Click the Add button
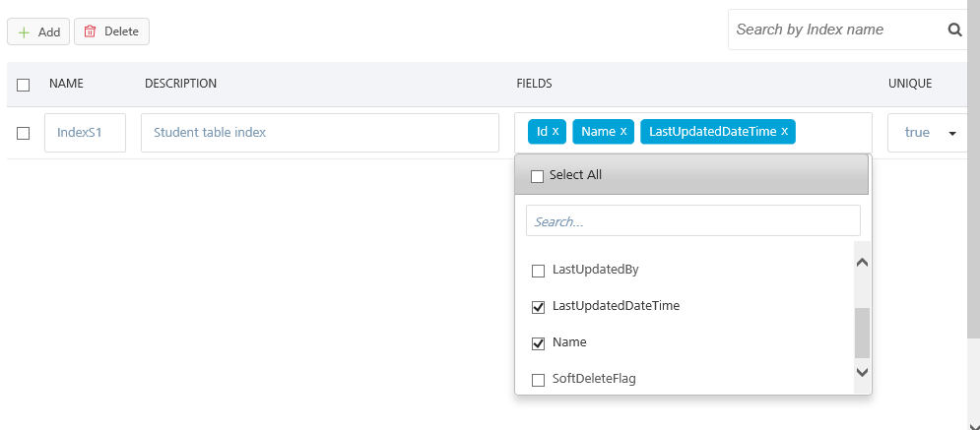Image resolution: width=980 pixels, height=430 pixels. click(x=38, y=31)
